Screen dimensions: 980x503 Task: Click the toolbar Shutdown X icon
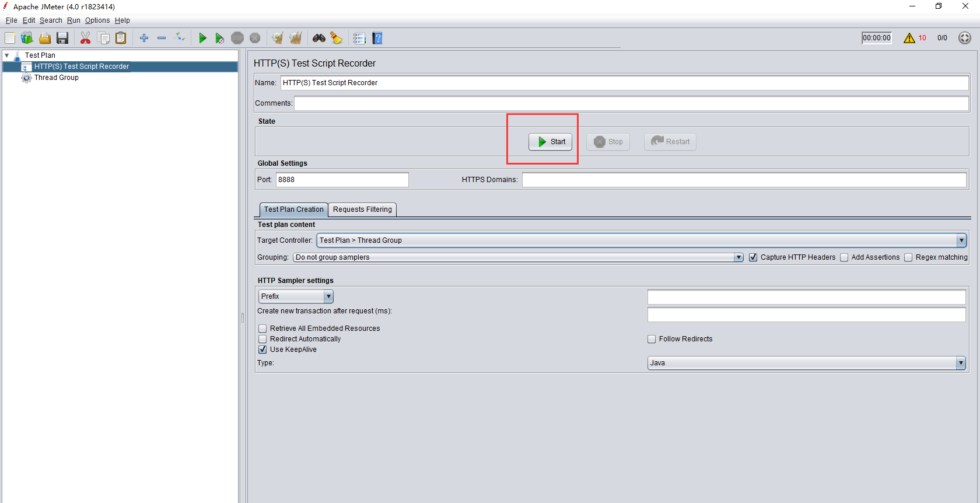(255, 38)
